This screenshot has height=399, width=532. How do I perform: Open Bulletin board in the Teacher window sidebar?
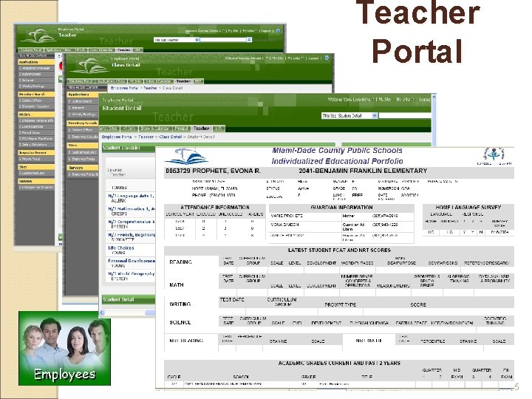[x=36, y=74]
